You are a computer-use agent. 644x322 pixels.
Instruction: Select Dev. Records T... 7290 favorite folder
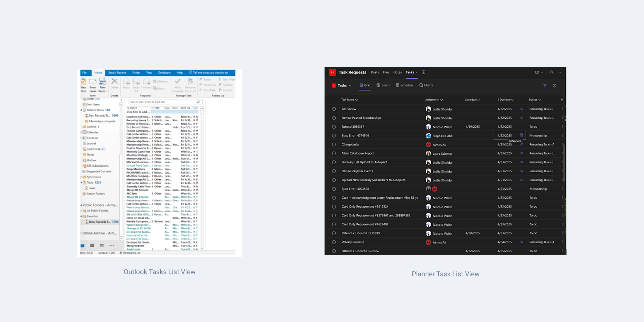[102, 222]
